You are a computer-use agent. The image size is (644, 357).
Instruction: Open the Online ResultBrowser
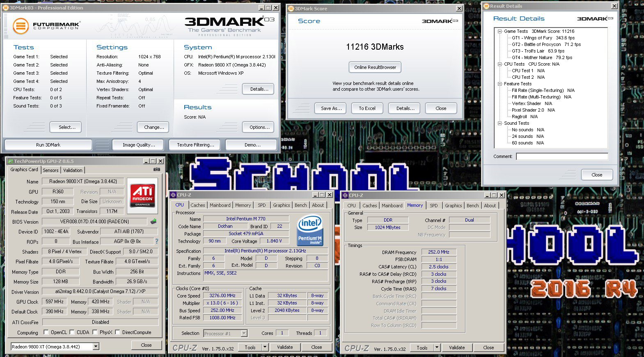click(x=375, y=67)
